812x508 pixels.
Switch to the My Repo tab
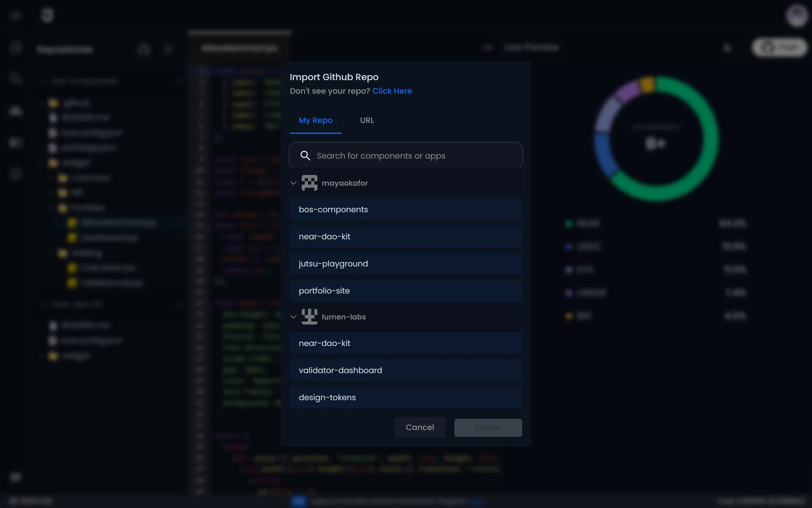coord(315,121)
